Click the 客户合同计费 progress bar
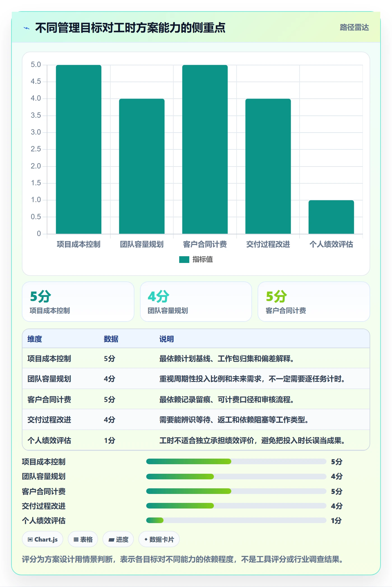Viewport: 392px width, 587px height. tap(236, 491)
